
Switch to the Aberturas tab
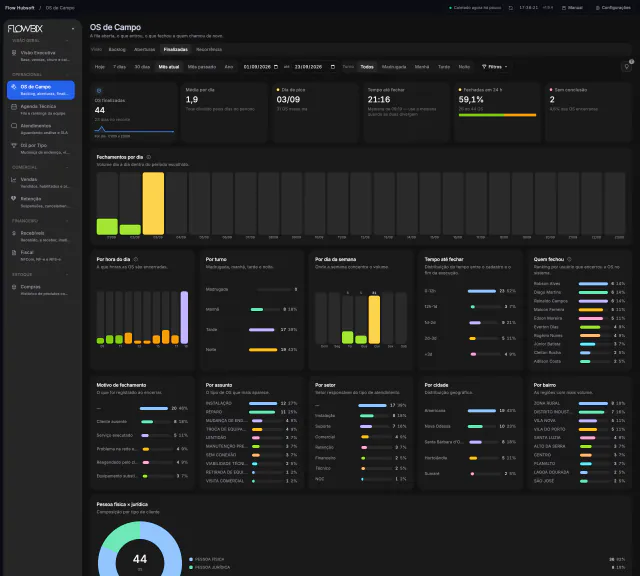tap(144, 49)
